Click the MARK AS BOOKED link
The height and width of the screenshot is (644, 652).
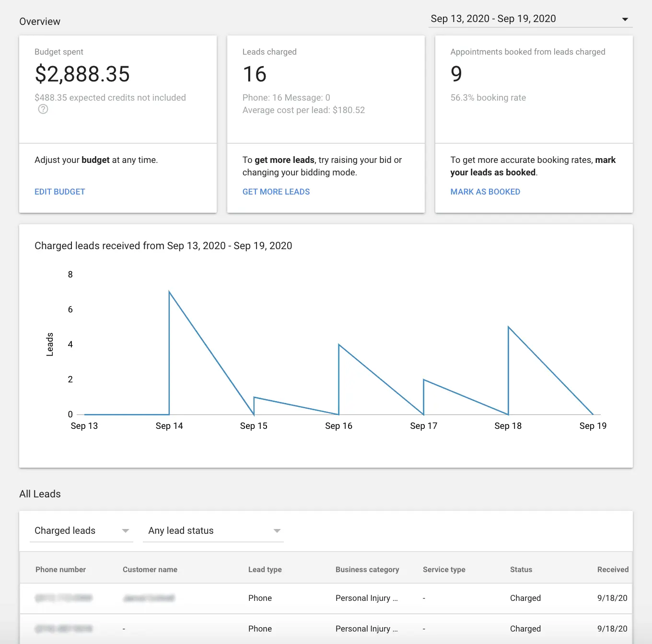click(485, 192)
